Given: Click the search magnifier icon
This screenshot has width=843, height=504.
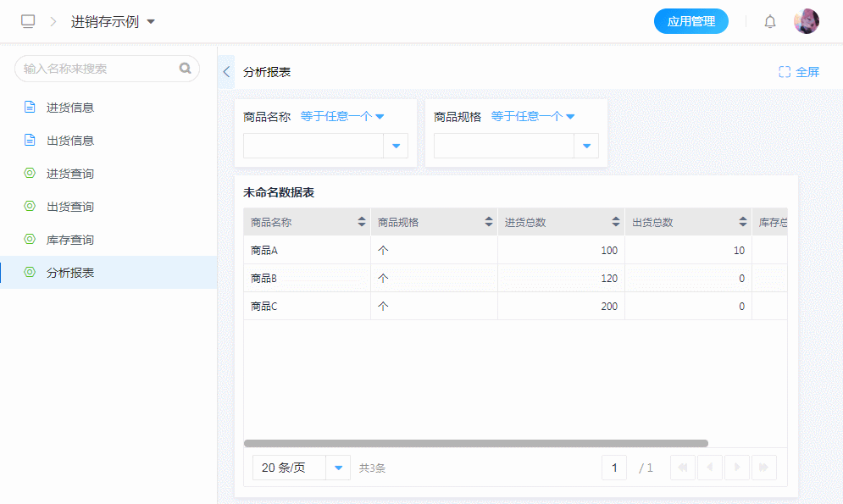Looking at the screenshot, I should pyautogui.click(x=185, y=69).
